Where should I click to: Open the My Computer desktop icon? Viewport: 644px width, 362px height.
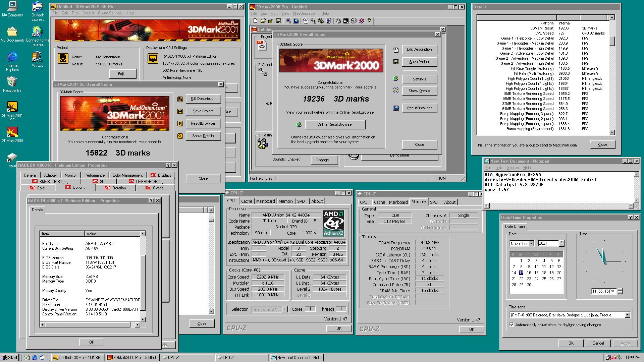pyautogui.click(x=12, y=9)
